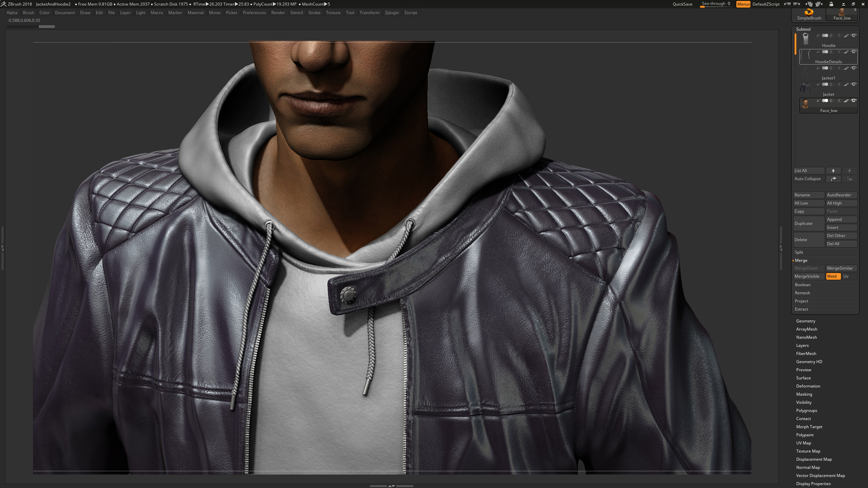This screenshot has width=868, height=488.
Task: Select Hoodie subtool thumbnail
Action: [x=806, y=39]
